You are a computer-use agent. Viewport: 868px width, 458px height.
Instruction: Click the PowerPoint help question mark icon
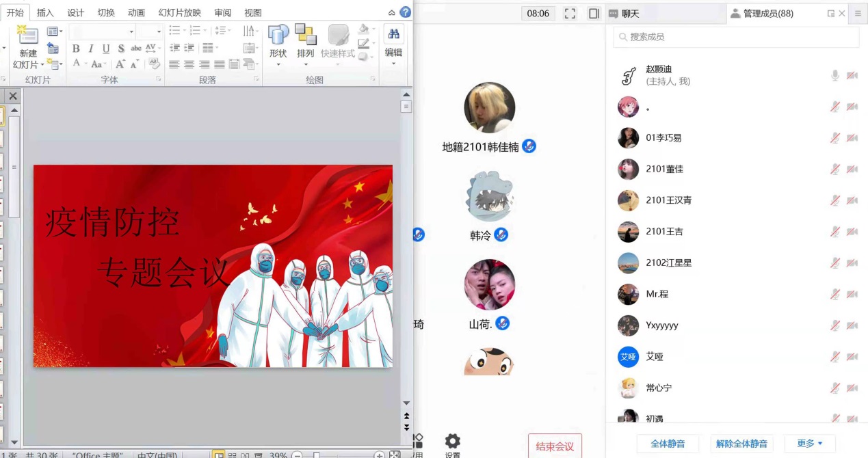(x=406, y=12)
